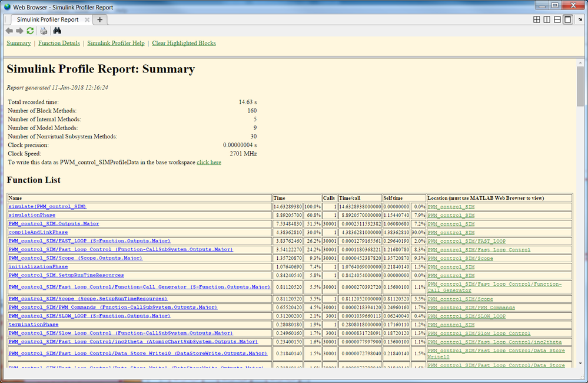Reload the page with the green refresh icon

pos(31,31)
